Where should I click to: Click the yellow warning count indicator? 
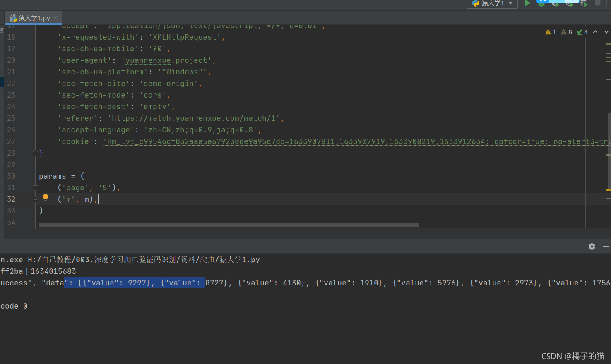click(x=551, y=32)
